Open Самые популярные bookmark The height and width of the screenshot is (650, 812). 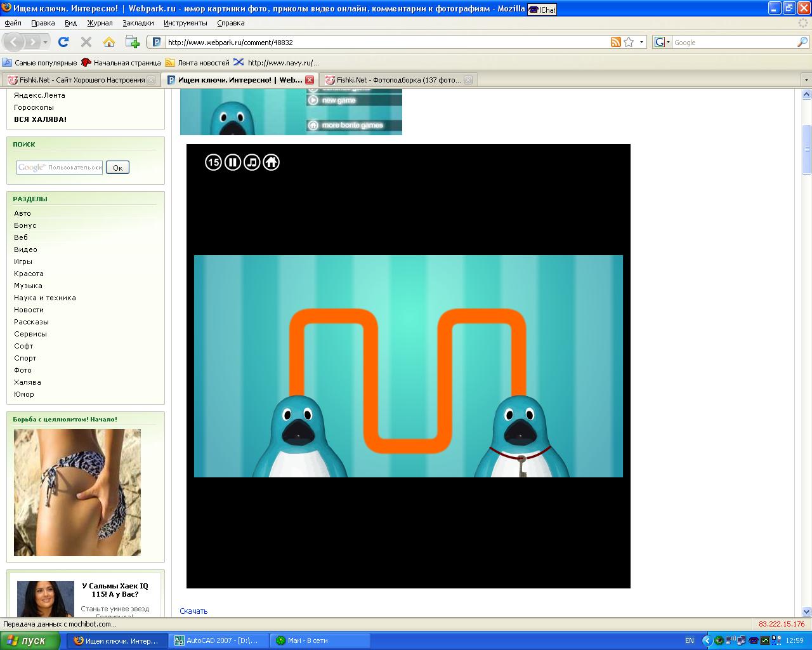(39, 62)
